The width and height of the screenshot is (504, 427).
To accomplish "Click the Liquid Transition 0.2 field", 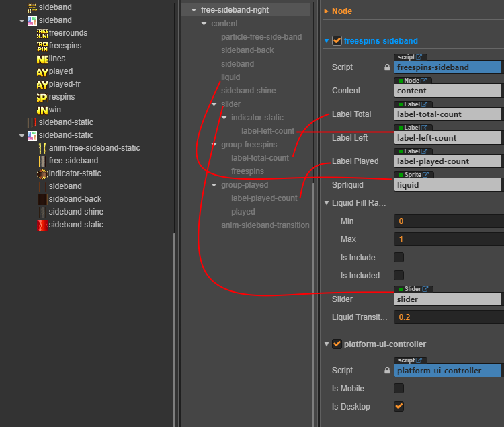I will tap(449, 317).
